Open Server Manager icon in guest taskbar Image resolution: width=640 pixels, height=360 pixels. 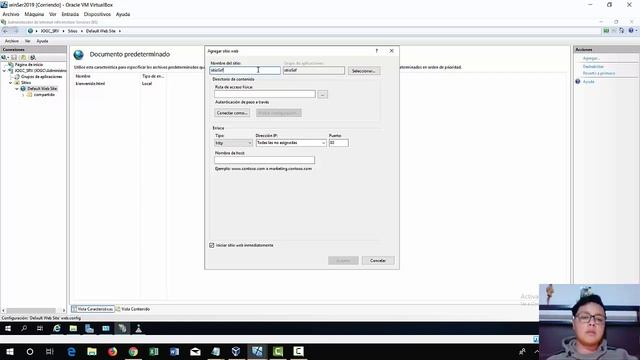pyautogui.click(x=89, y=329)
